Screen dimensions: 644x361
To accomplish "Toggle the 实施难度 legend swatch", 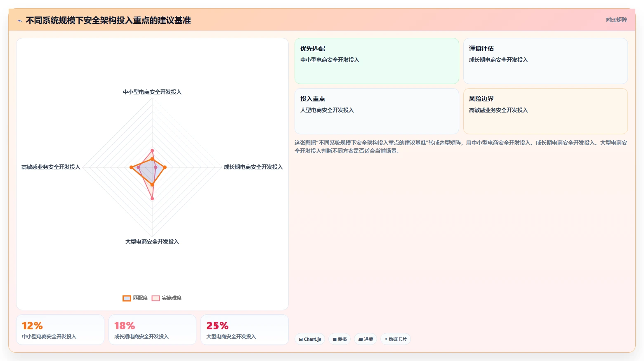I will point(156,298).
